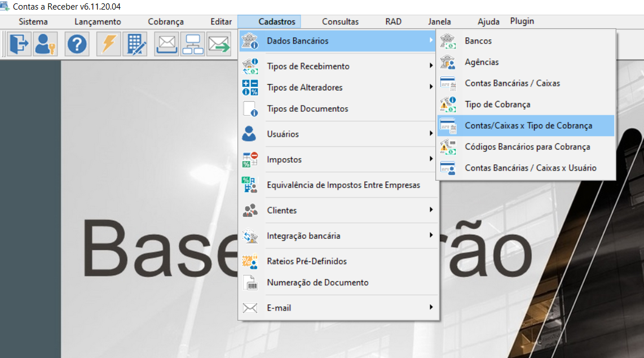The height and width of the screenshot is (358, 644).
Task: Click the Impostos table icon
Action: pyautogui.click(x=250, y=159)
